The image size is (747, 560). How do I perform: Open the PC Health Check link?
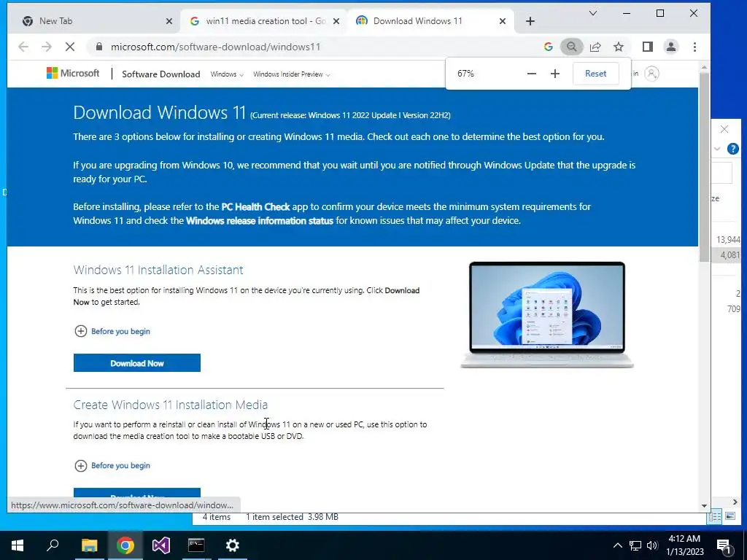(255, 206)
